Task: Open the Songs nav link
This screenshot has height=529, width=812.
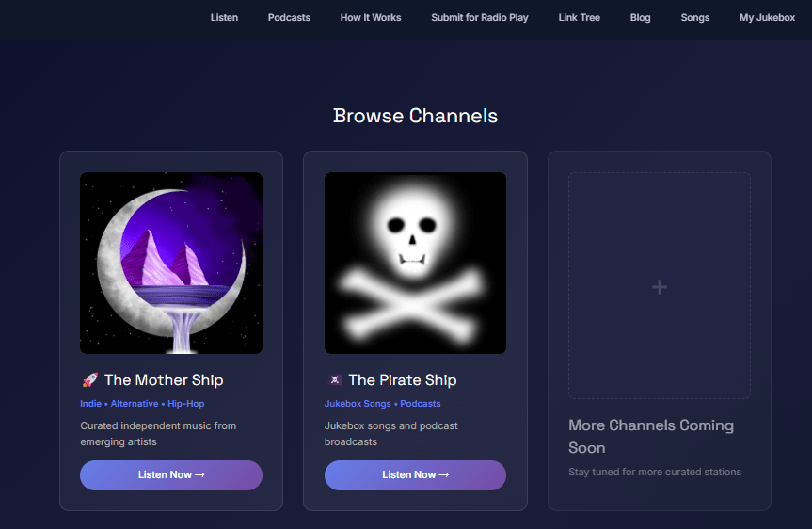Action: click(x=695, y=18)
